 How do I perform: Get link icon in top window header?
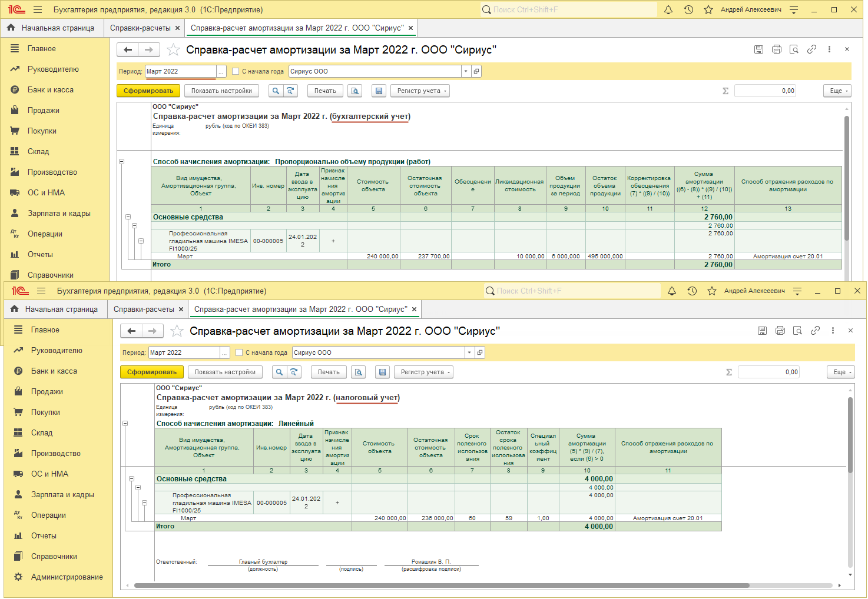tap(811, 49)
